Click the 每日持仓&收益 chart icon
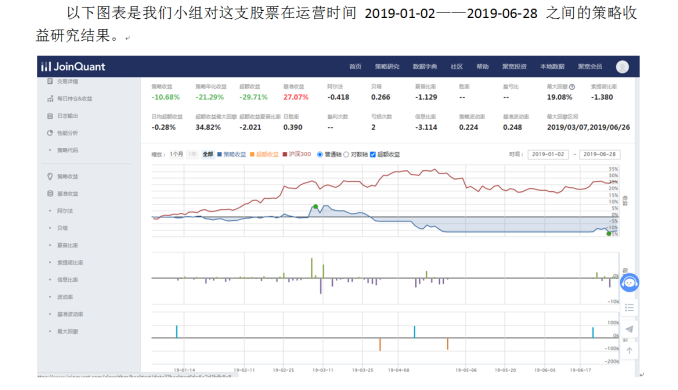The image size is (678, 390). pos(50,99)
